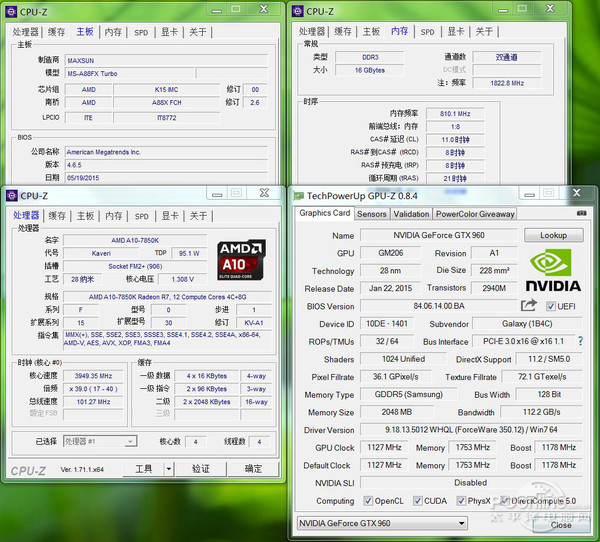Click CPU-Z app icon in memory window title
Image resolution: width=600 pixels, height=542 pixels.
[x=297, y=11]
